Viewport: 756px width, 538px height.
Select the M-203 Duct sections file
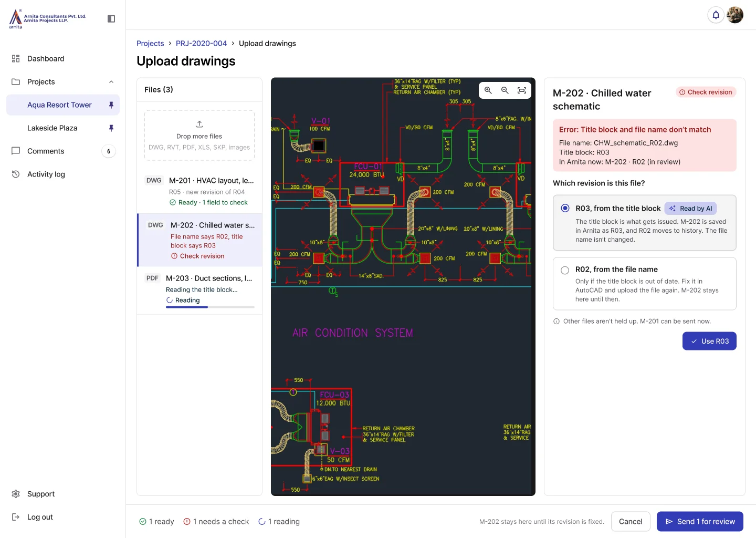tap(199, 291)
